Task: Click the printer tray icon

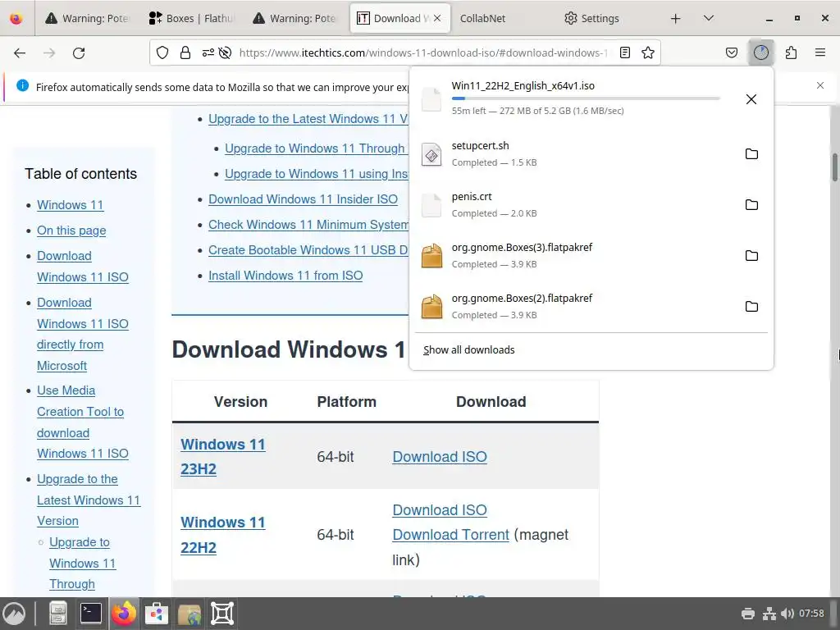Action: (748, 614)
